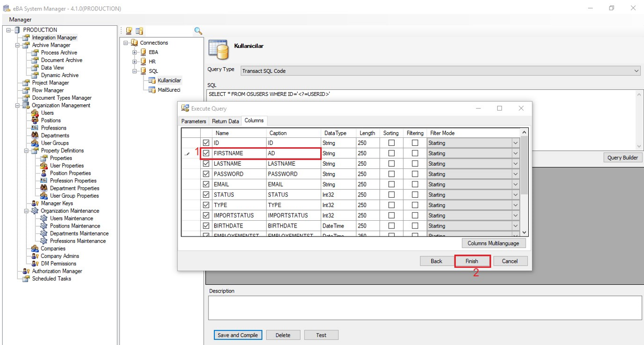Click the Description text field

(x=424, y=307)
